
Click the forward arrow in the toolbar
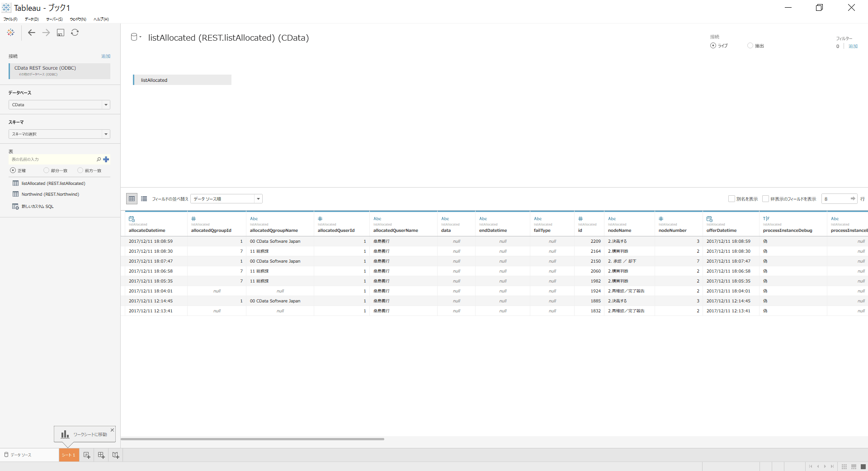click(46, 33)
